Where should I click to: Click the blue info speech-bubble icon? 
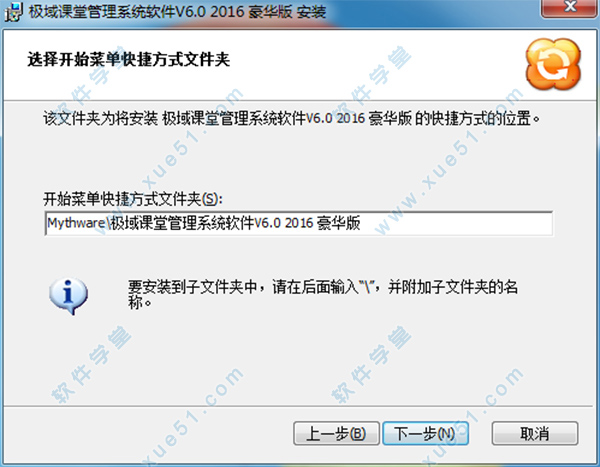pos(68,296)
